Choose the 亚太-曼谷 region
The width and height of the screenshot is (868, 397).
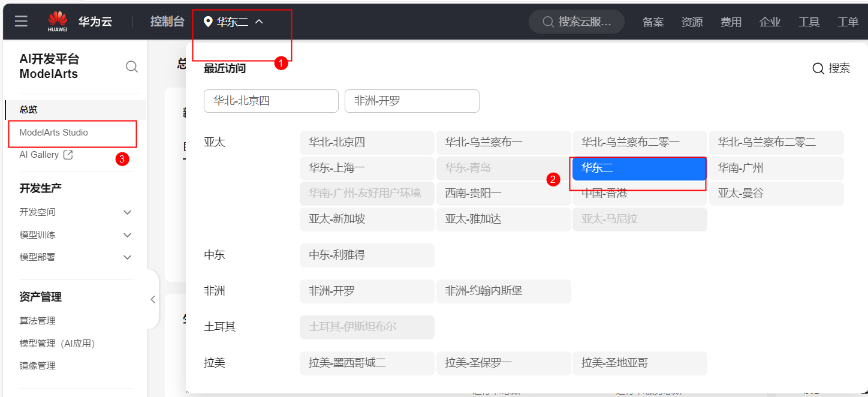tap(776, 193)
